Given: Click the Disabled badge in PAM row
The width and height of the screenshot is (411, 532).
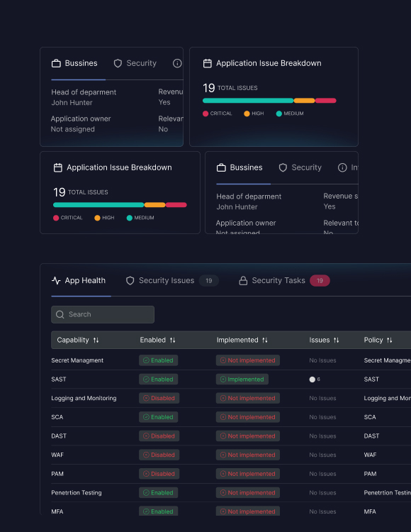Looking at the screenshot, I should click(x=159, y=474).
